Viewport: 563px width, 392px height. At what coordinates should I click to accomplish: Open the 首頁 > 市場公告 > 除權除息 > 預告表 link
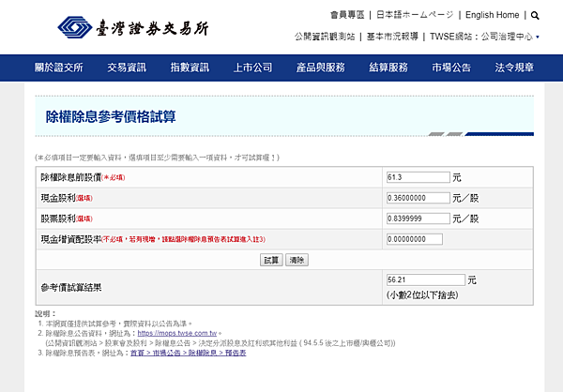click(x=189, y=353)
